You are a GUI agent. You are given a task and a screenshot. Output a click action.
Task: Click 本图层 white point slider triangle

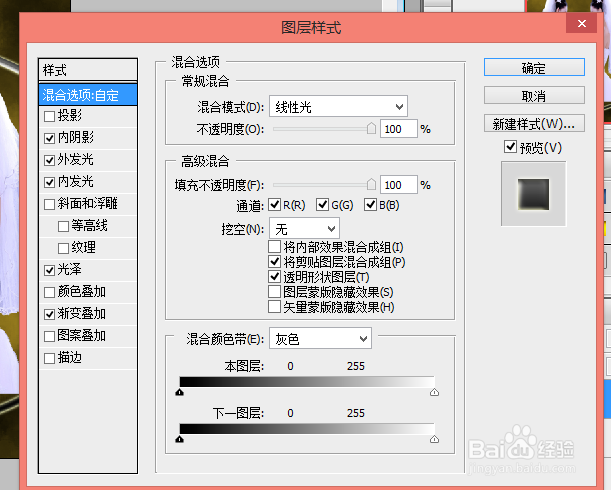pyautogui.click(x=434, y=392)
